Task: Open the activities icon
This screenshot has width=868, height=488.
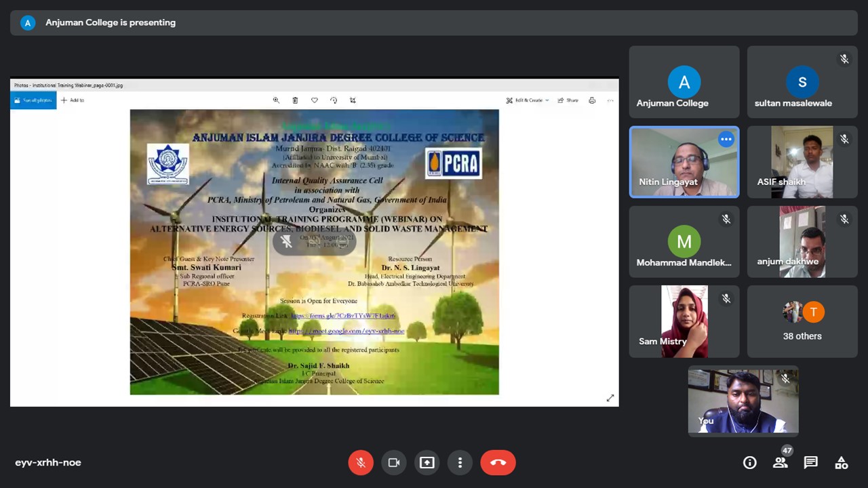Action: click(x=842, y=462)
